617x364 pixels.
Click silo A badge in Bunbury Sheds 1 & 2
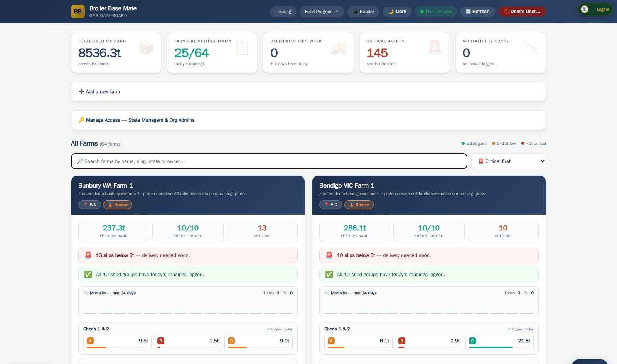click(90, 341)
